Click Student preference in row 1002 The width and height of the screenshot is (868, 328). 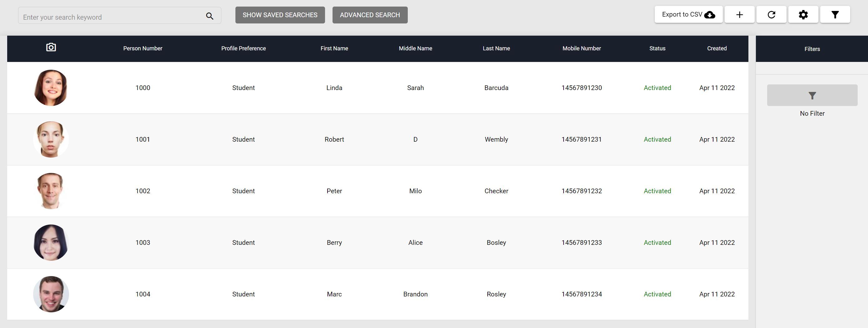click(x=243, y=191)
